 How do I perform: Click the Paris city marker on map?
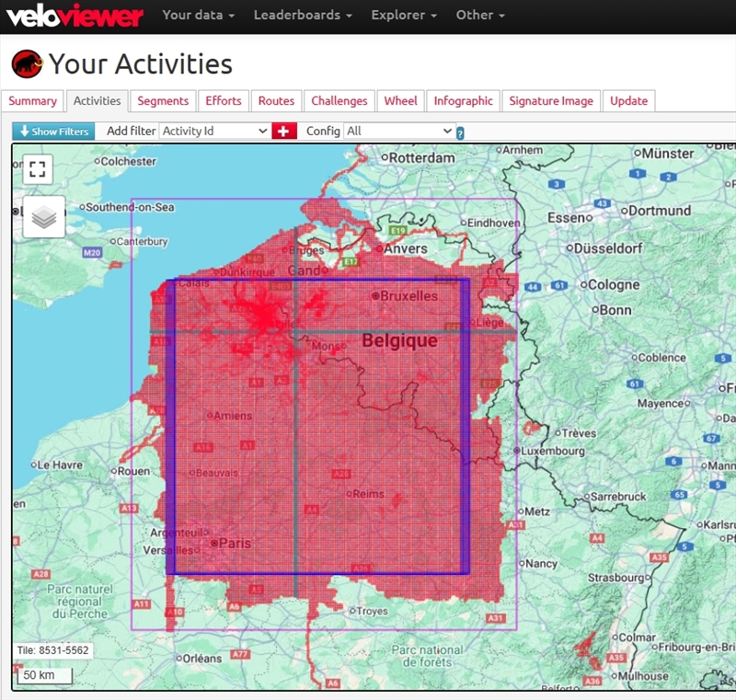tap(214, 544)
